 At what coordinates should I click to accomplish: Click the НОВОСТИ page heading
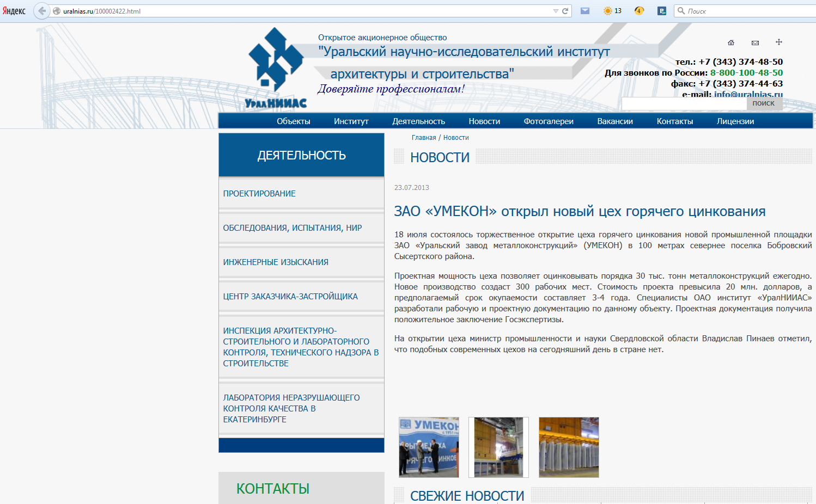point(440,157)
